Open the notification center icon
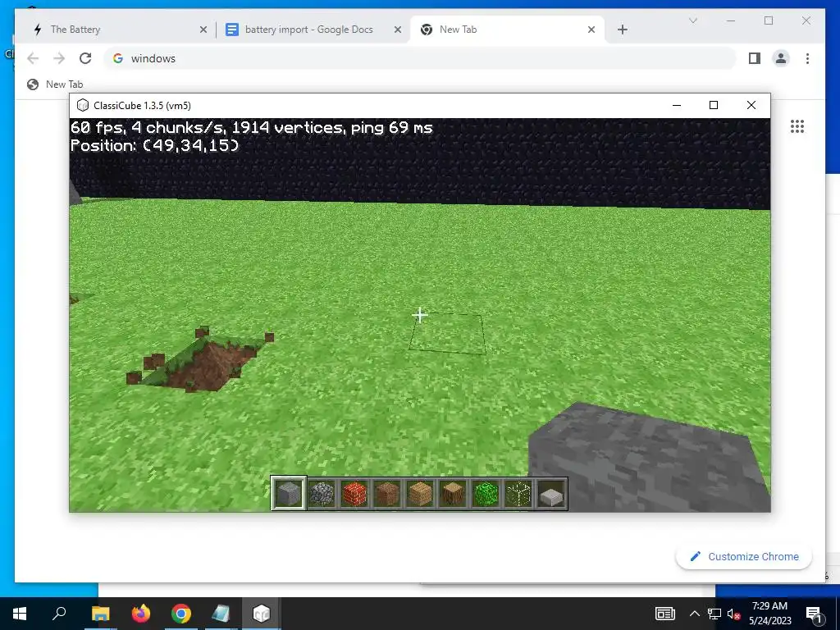 815,614
